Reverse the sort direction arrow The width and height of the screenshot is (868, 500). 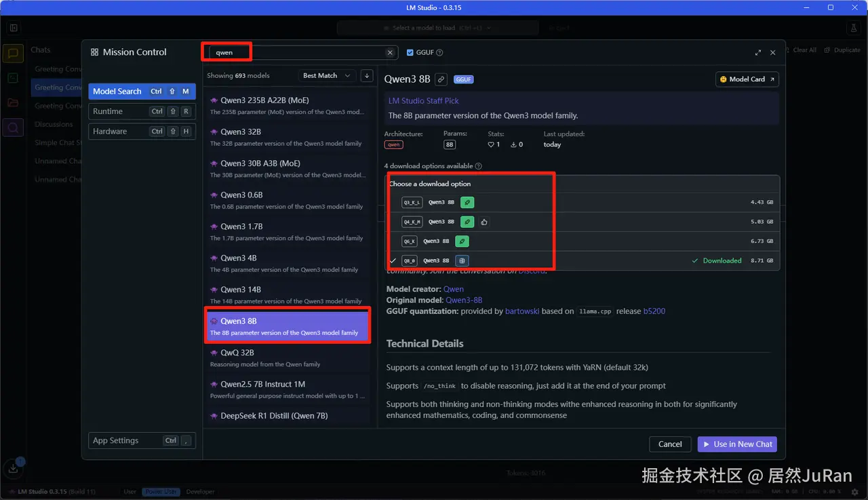pyautogui.click(x=367, y=75)
